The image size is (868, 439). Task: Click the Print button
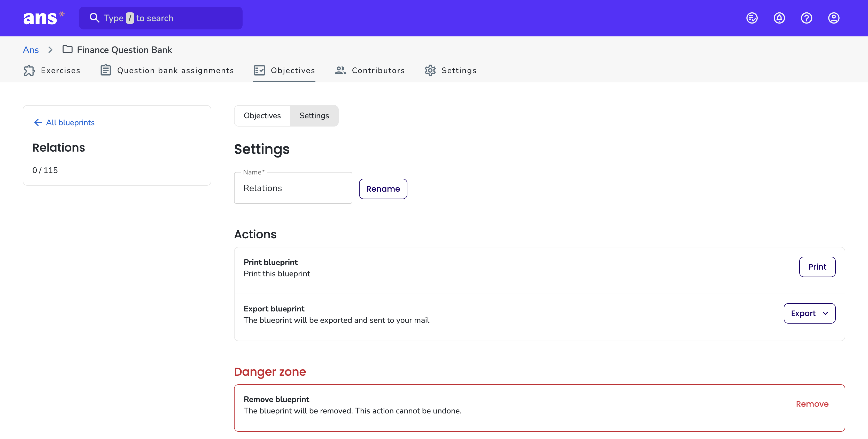[x=817, y=267]
